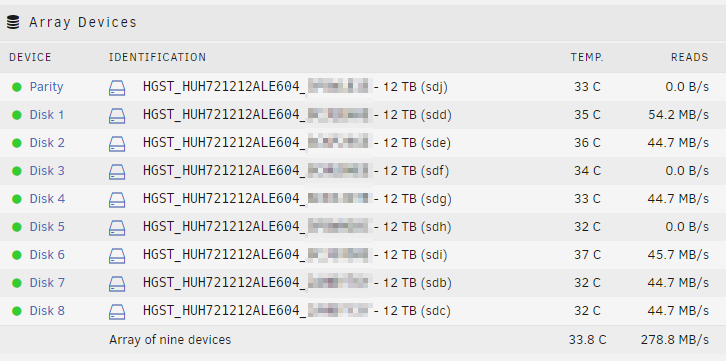Open the Disk 4 device link
This screenshot has height=361, width=726.
47,199
